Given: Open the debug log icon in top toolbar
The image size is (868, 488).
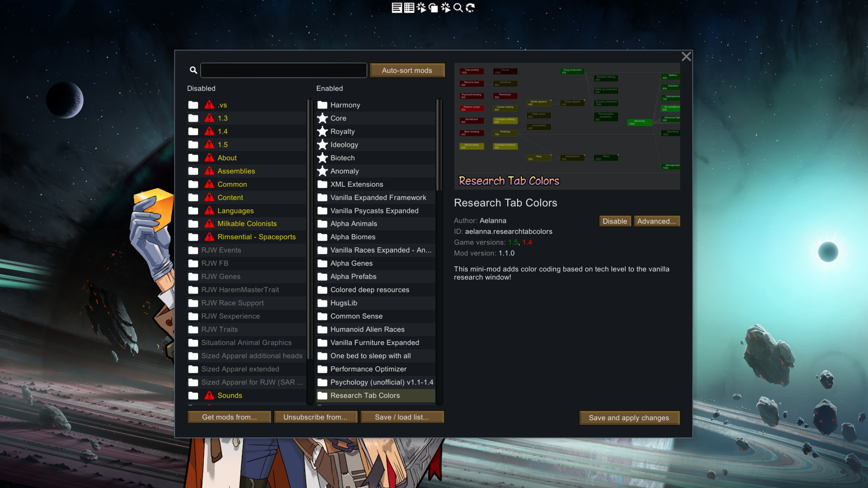Looking at the screenshot, I should click(396, 8).
